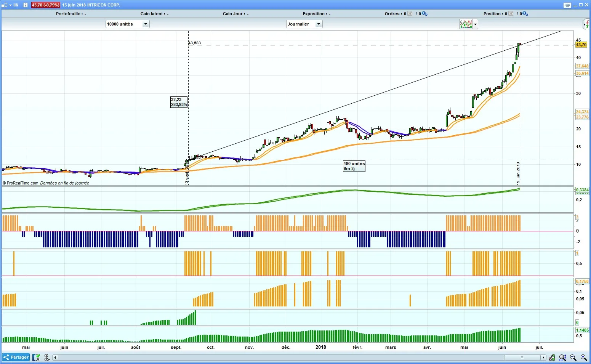Click the auto-zoom magnifier icon in bottom toolbar

coord(562,358)
